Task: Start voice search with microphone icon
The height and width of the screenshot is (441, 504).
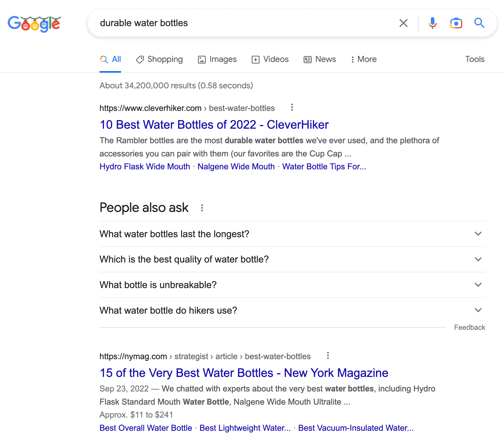Action: [432, 23]
